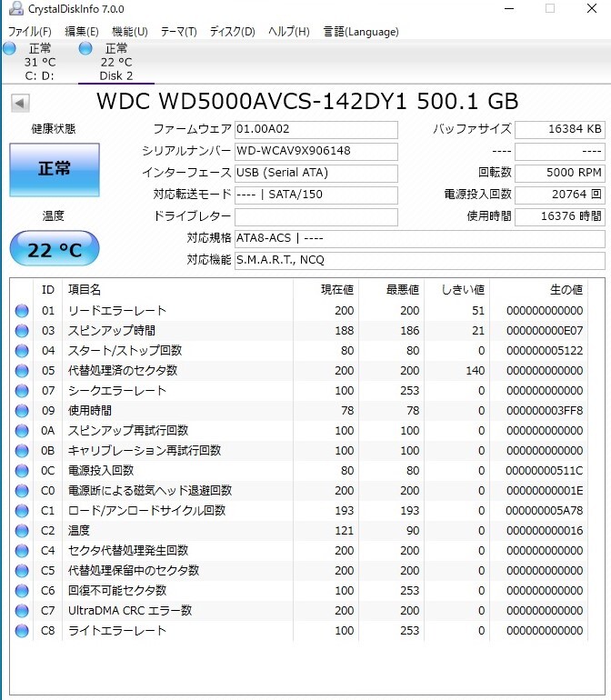Click status orb for C8 ライトエラーレート
Screen dimensions: 611x700
coord(22,631)
